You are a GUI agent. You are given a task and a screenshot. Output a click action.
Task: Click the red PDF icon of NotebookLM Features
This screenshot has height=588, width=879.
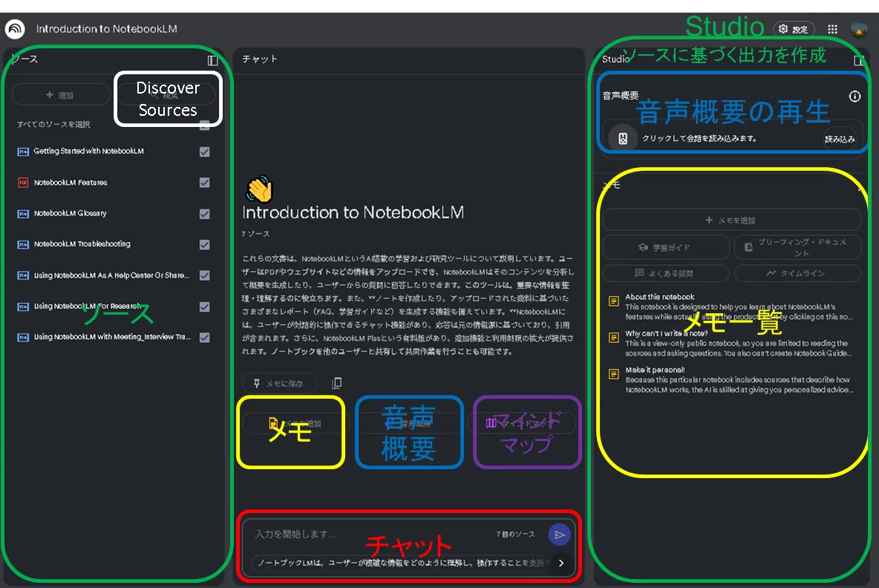tap(23, 183)
